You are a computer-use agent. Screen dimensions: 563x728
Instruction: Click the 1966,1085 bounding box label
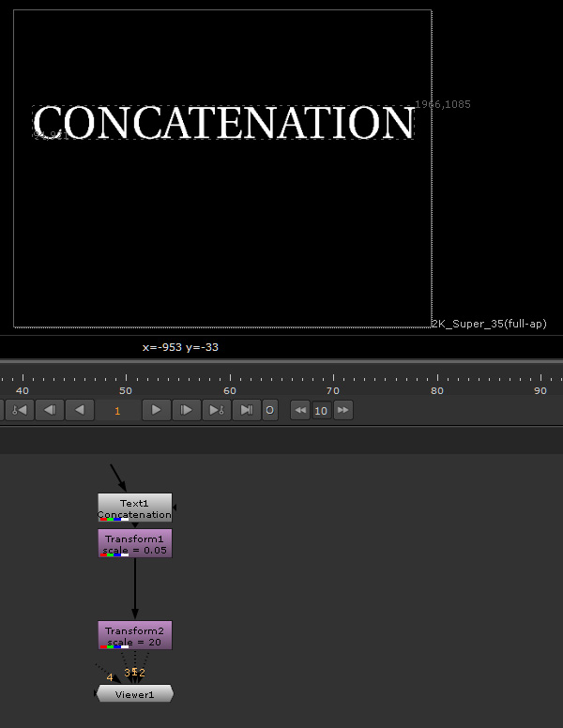coord(443,104)
